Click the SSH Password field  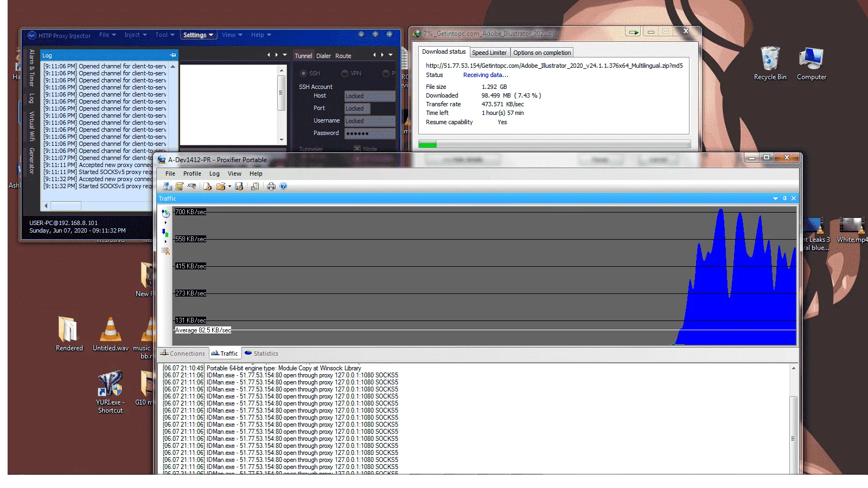369,133
